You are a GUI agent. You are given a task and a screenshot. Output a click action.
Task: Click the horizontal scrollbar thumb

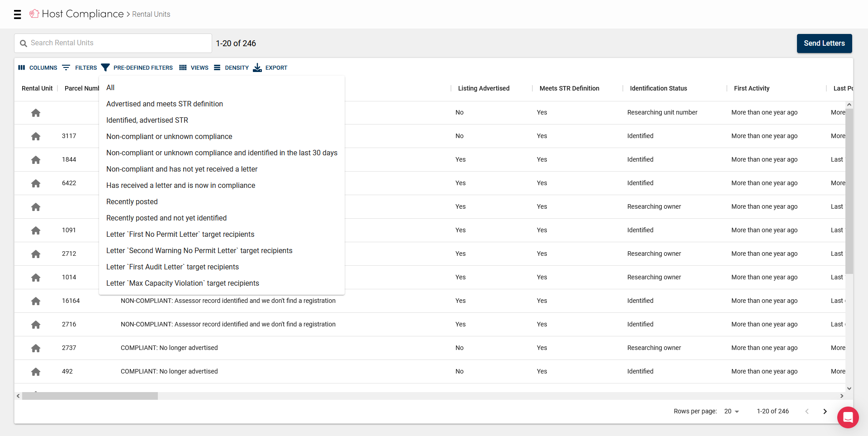90,396
